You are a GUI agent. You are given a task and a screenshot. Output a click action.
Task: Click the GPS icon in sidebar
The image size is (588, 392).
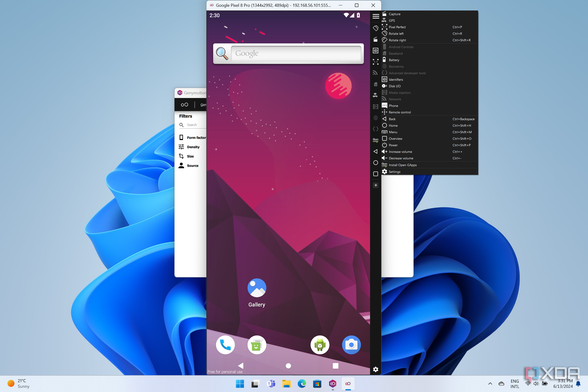tap(375, 95)
